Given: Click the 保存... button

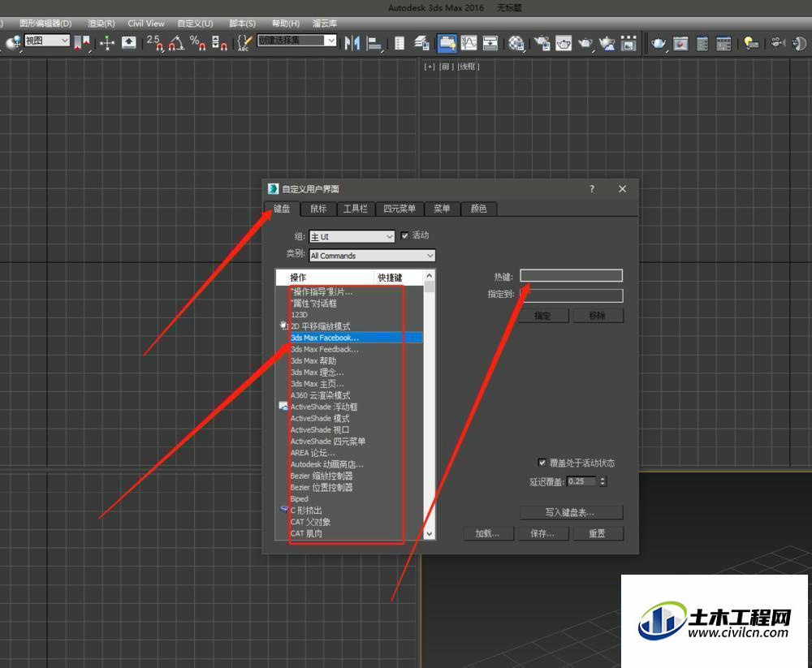Looking at the screenshot, I should [542, 533].
